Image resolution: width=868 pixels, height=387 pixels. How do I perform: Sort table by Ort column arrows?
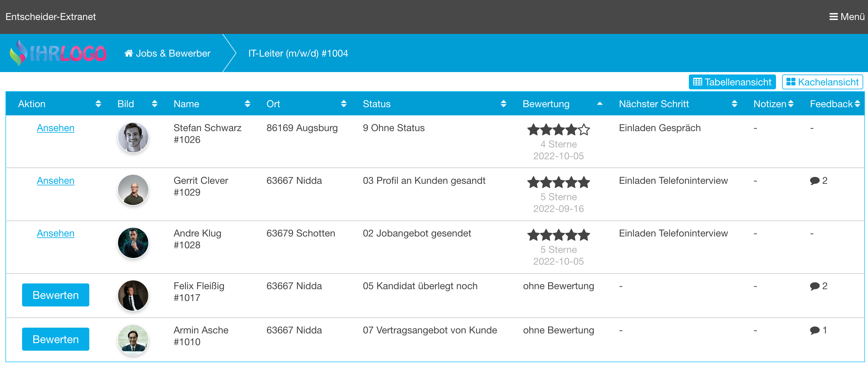tap(344, 104)
